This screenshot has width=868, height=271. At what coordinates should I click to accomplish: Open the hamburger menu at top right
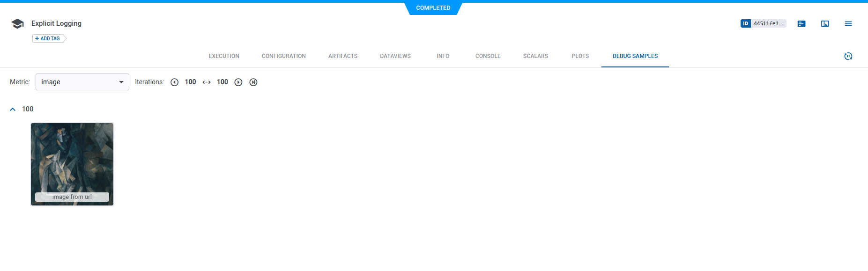tap(848, 24)
